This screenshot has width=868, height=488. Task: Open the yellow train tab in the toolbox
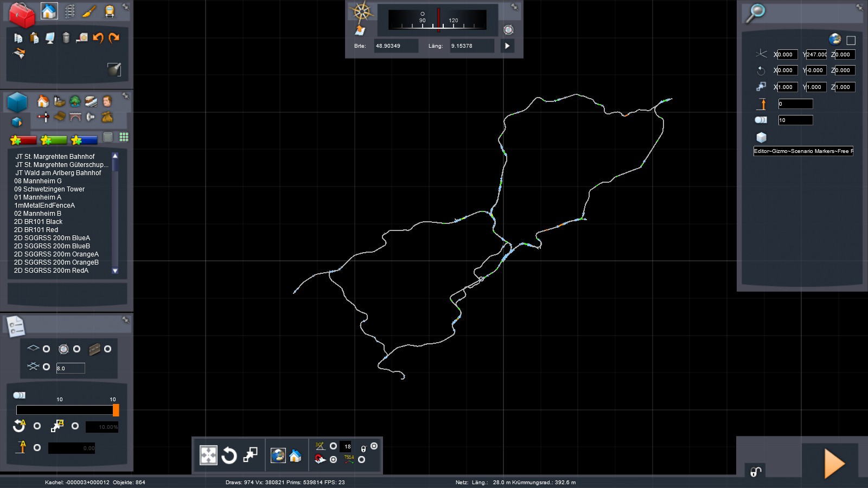(110, 11)
